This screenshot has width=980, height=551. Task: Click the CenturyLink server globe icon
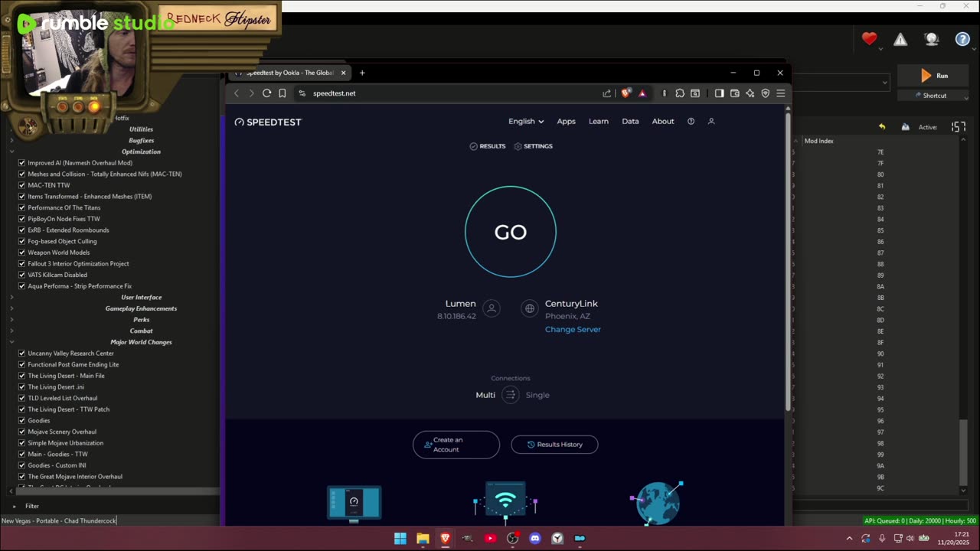pos(529,308)
